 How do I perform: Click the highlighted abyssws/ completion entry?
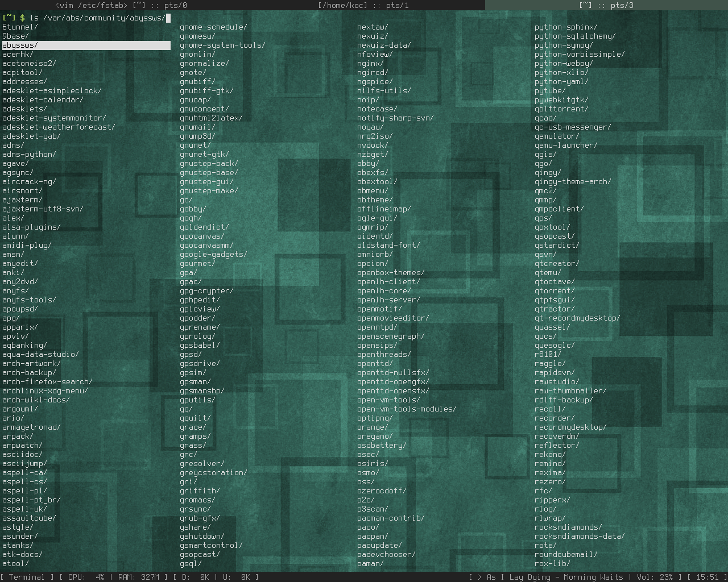[86, 45]
